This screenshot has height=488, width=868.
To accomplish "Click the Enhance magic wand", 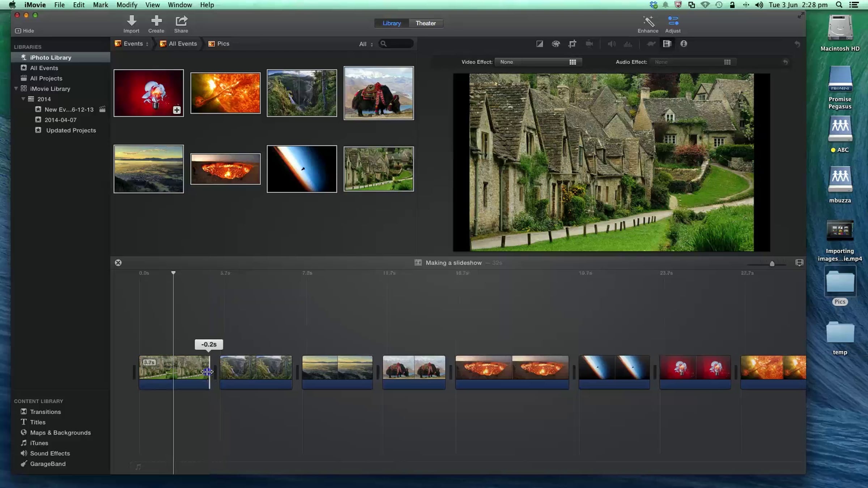I will [648, 22].
